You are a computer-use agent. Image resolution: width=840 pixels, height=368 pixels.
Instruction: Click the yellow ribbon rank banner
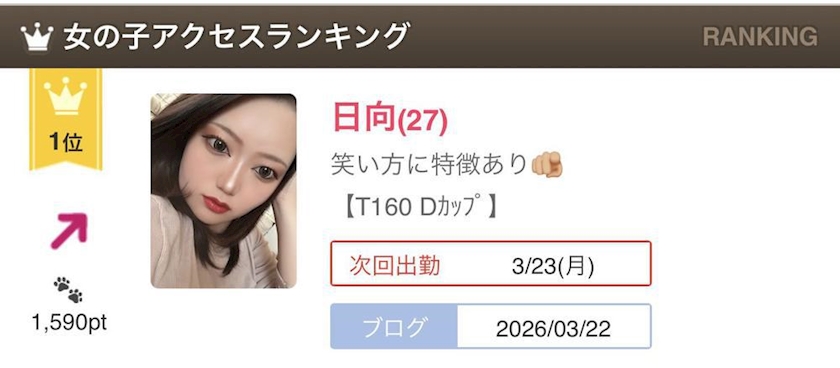click(x=65, y=119)
